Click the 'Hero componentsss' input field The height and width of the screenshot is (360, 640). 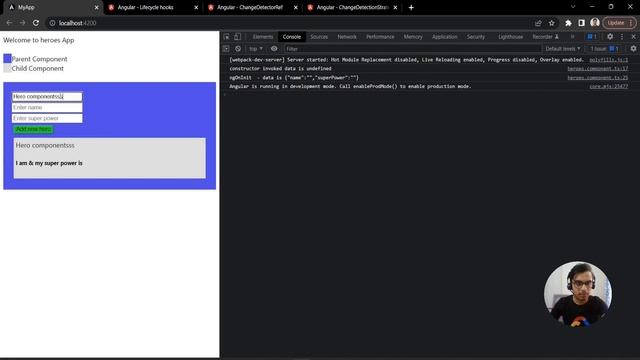point(47,96)
